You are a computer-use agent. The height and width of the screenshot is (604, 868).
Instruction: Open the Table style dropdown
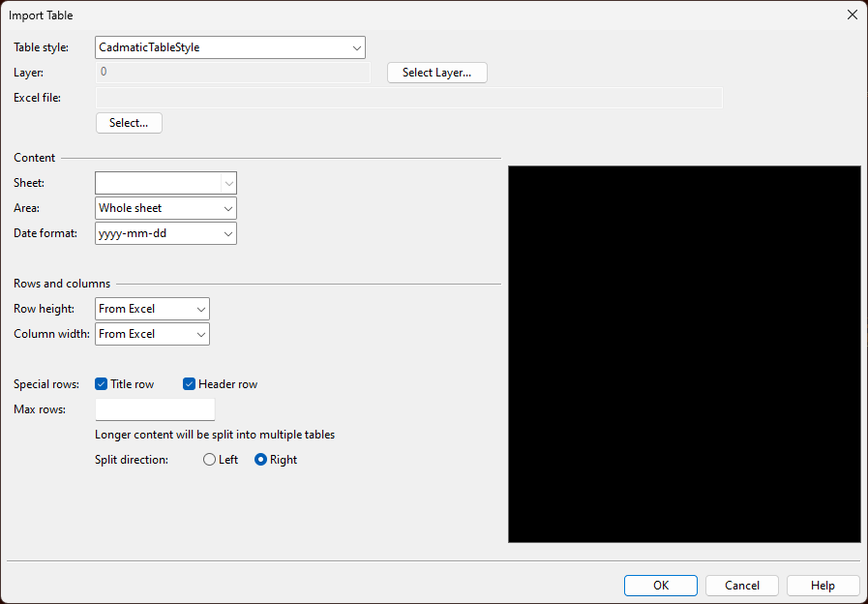point(230,47)
